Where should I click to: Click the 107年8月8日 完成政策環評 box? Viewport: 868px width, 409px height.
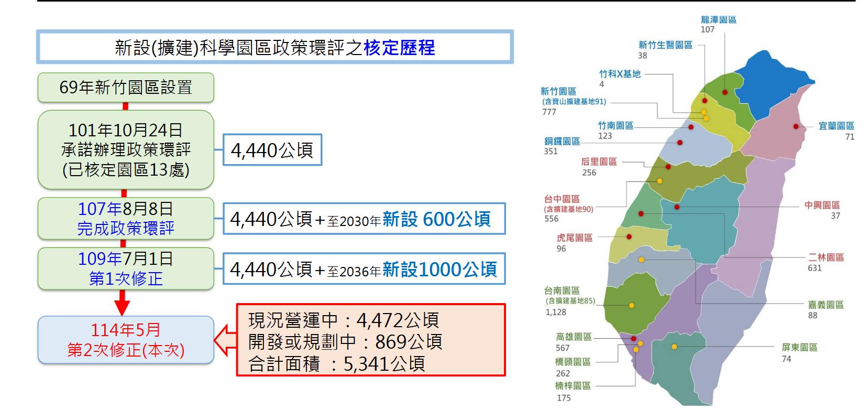(x=126, y=219)
